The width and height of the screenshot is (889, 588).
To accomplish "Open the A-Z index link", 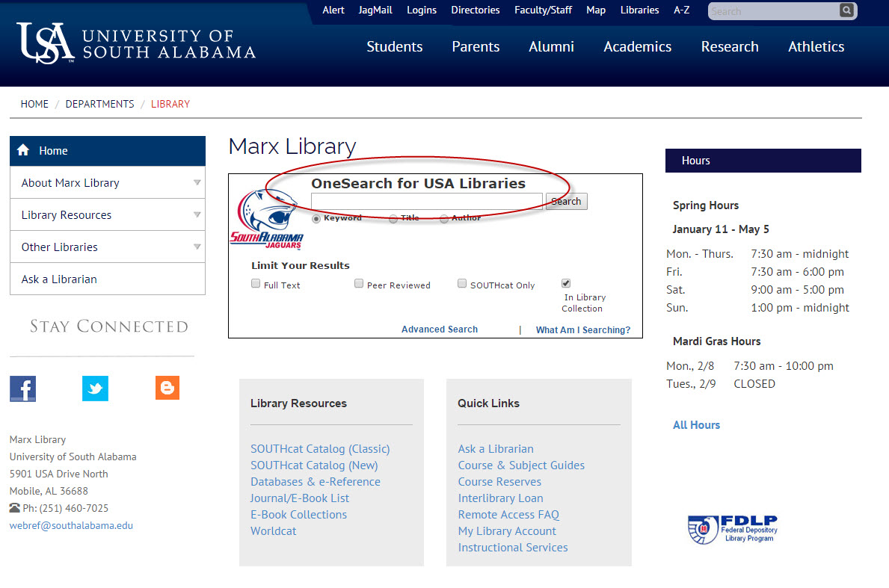I will 681,10.
